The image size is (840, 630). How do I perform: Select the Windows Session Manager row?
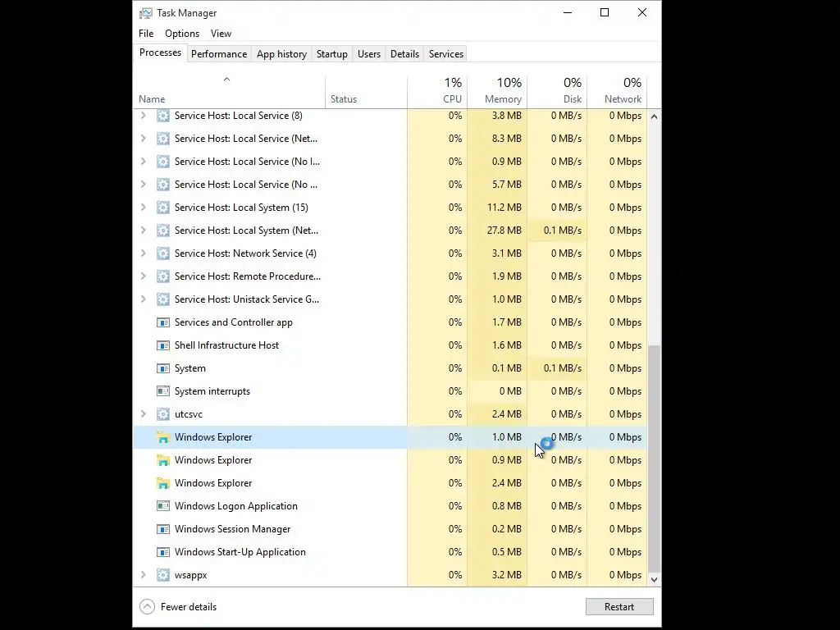click(x=390, y=529)
